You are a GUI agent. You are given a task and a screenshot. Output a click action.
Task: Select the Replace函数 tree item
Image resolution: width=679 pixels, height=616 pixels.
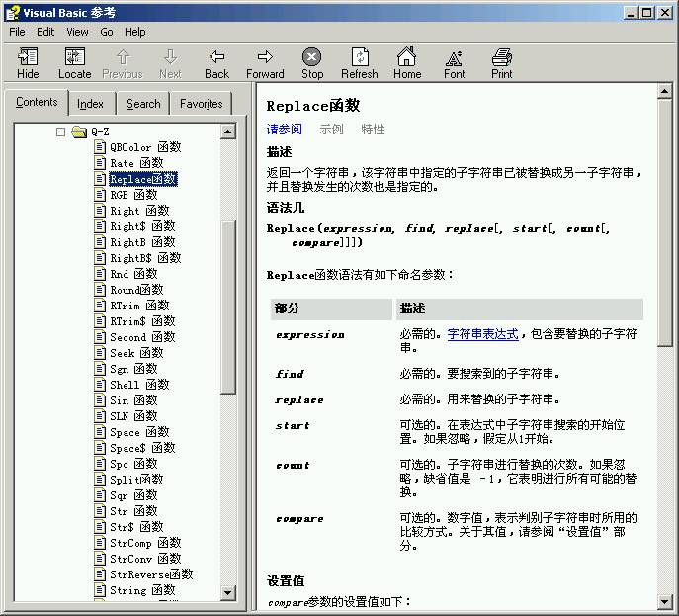click(143, 179)
